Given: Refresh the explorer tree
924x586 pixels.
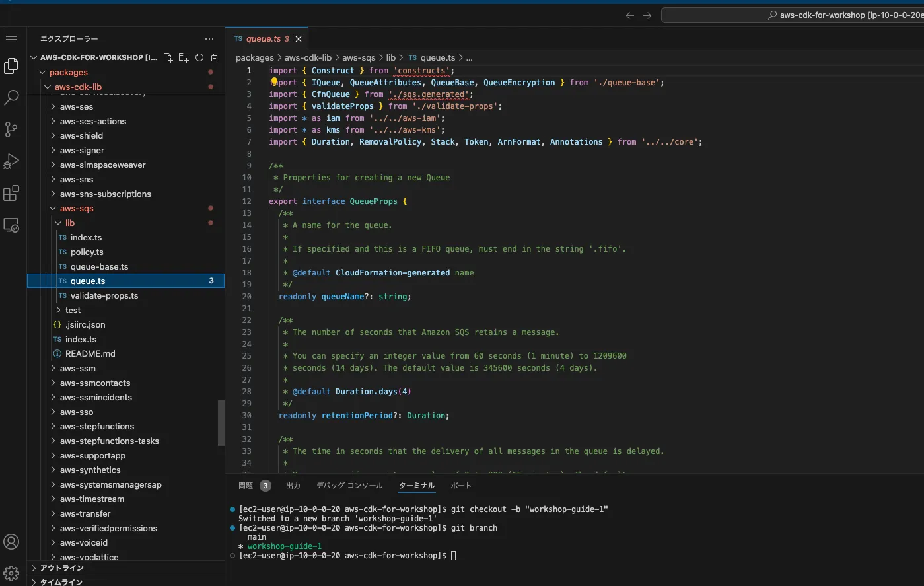Looking at the screenshot, I should coord(199,57).
